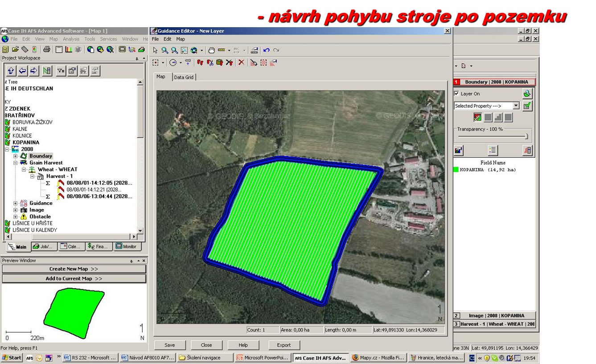The height and width of the screenshot is (364, 596).
Task: Click Add to Current Map button
Action: (x=74, y=278)
